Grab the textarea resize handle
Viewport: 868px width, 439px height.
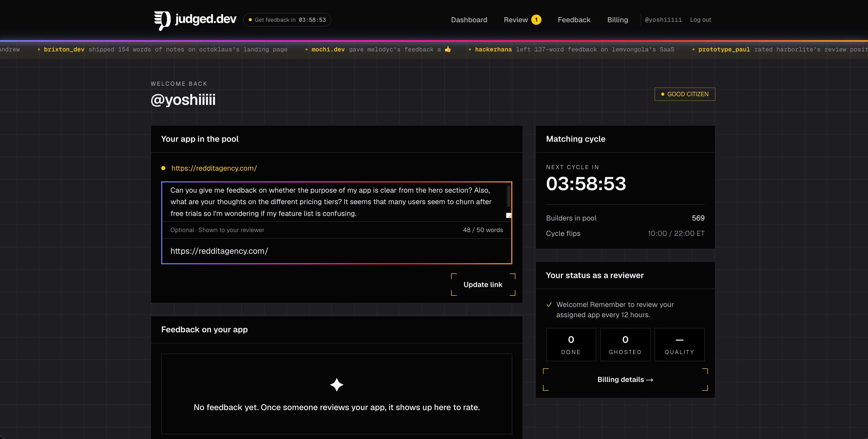pos(508,216)
